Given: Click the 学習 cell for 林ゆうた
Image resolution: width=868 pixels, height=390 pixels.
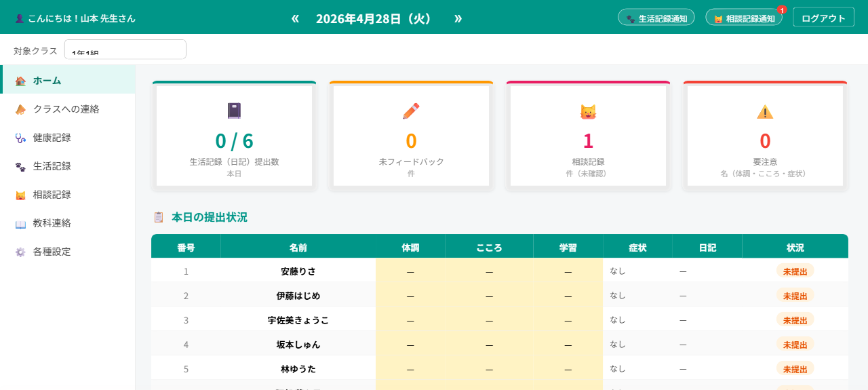Looking at the screenshot, I should pos(568,368).
